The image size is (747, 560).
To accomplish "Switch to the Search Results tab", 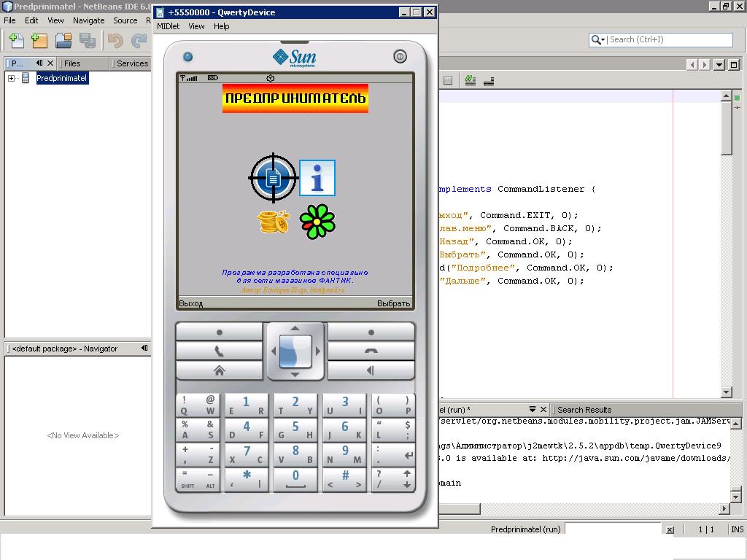I will click(584, 410).
